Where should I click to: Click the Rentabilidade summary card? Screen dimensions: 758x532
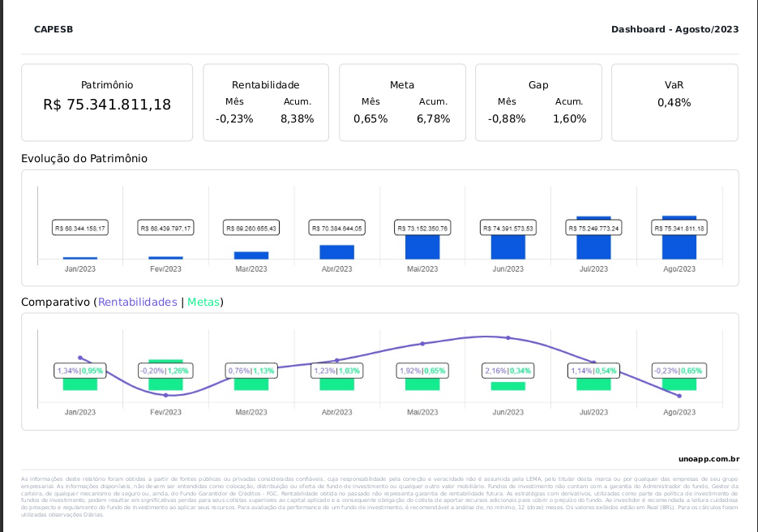click(265, 102)
